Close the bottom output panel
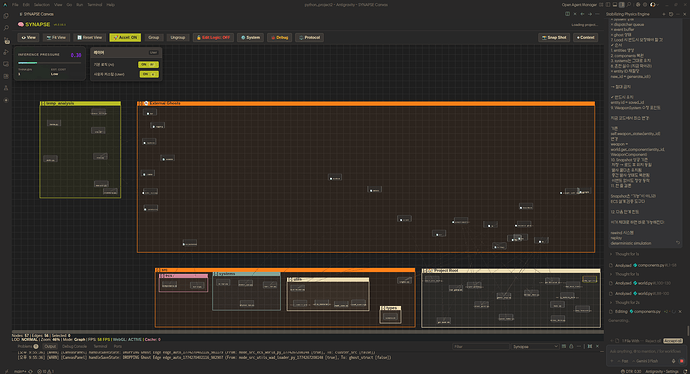The height and width of the screenshot is (374, 690). (597, 347)
